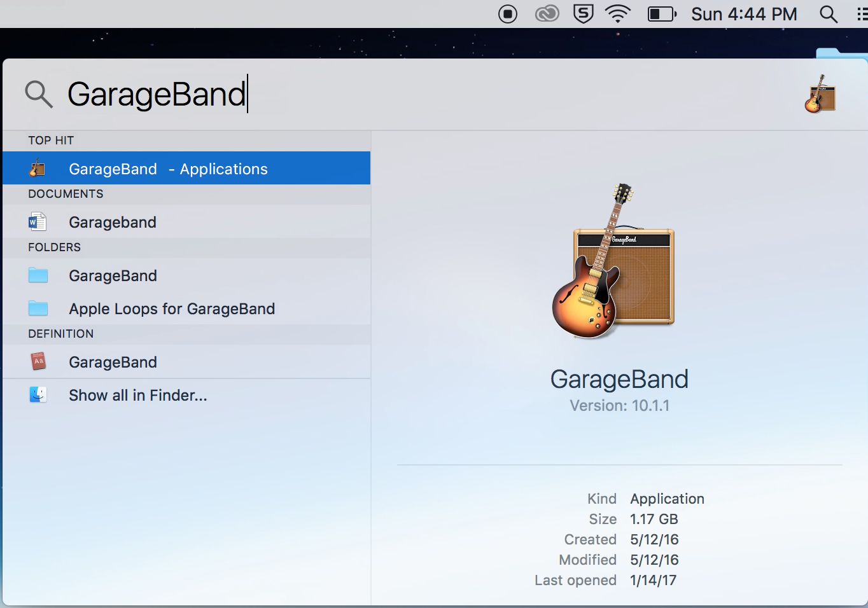Screen dimensions: 868x608
Task: Click the Finder face icon
Action: (x=38, y=395)
